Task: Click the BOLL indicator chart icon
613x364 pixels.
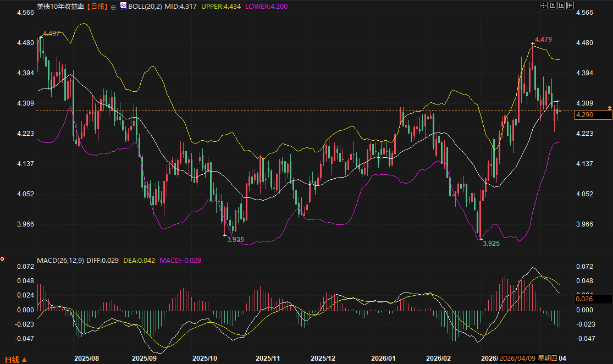Action: [123, 6]
